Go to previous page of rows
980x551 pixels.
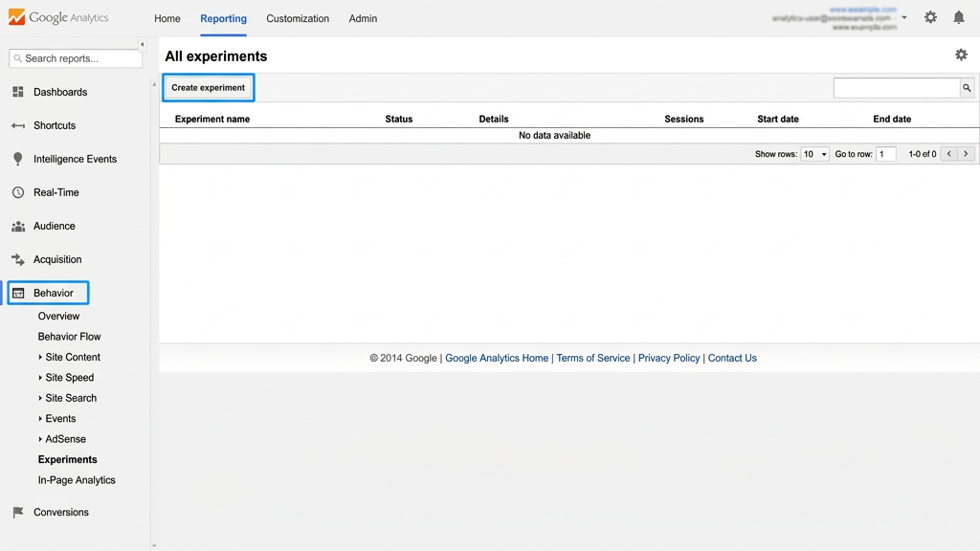pos(948,154)
